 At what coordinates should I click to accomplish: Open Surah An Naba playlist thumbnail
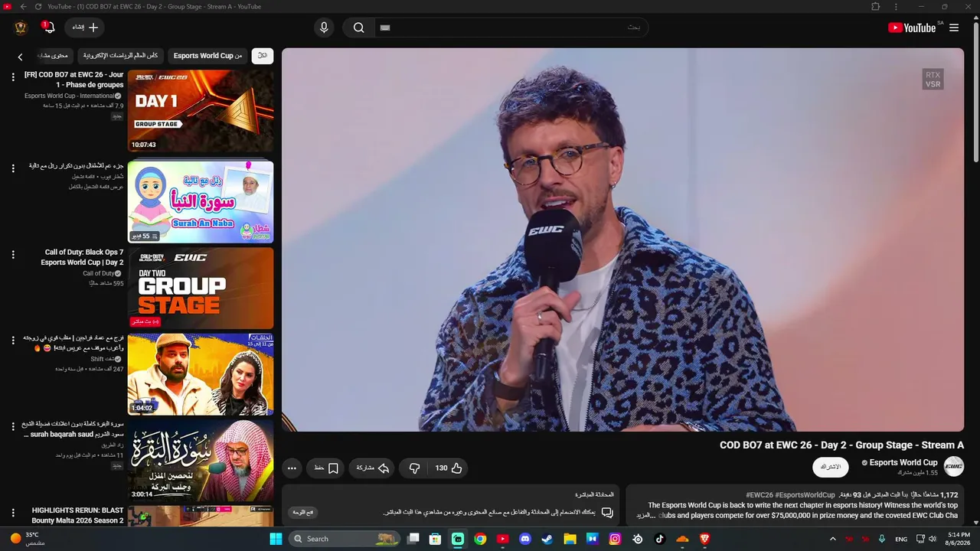(x=201, y=201)
